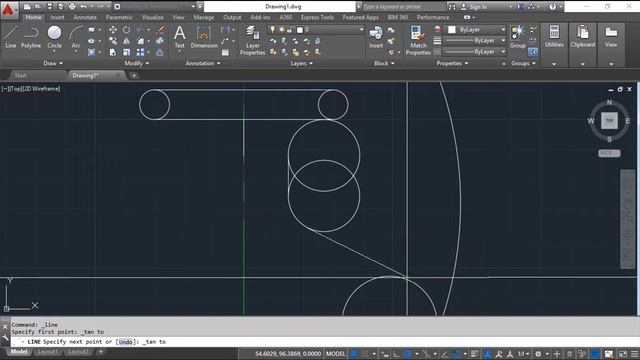640x360 pixels.
Task: Toggle lineweight display in status bar
Action: click(x=474, y=354)
